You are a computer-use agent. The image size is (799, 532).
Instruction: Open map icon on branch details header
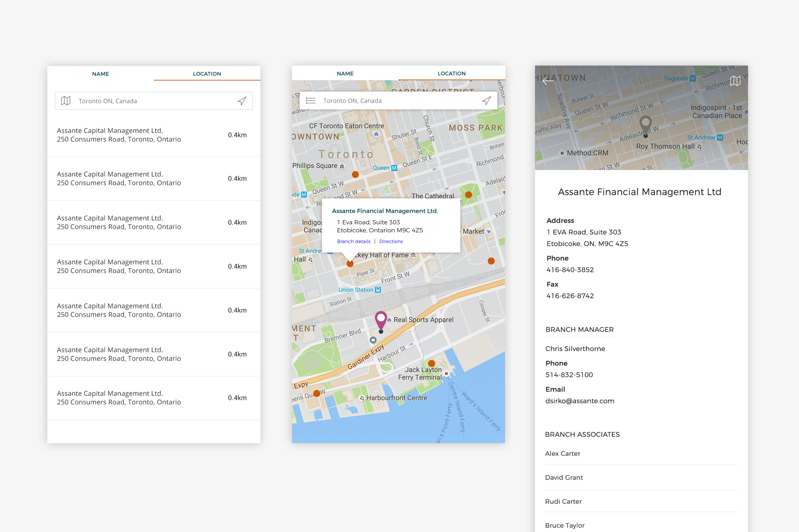(735, 81)
